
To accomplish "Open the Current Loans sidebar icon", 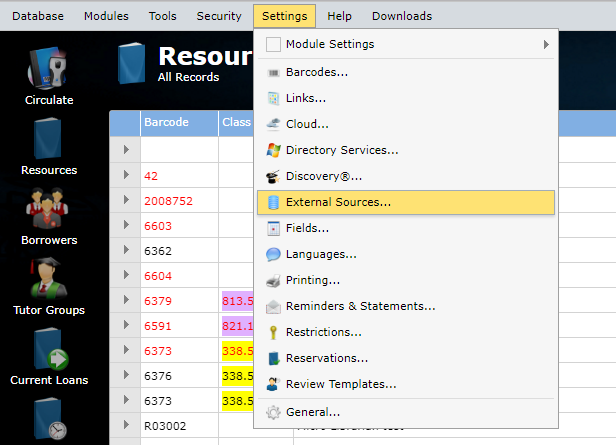I will point(50,349).
